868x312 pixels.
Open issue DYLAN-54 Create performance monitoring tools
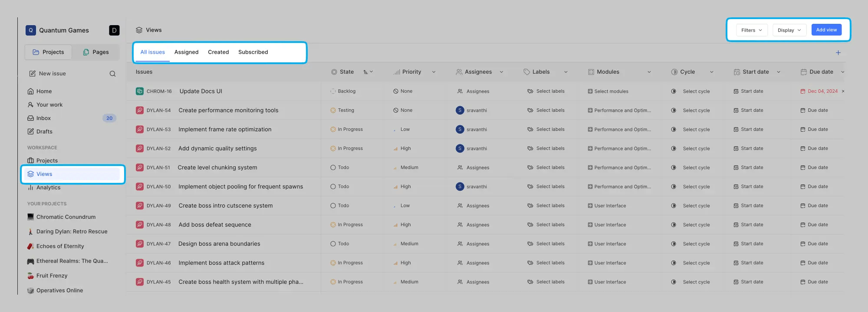pyautogui.click(x=228, y=110)
